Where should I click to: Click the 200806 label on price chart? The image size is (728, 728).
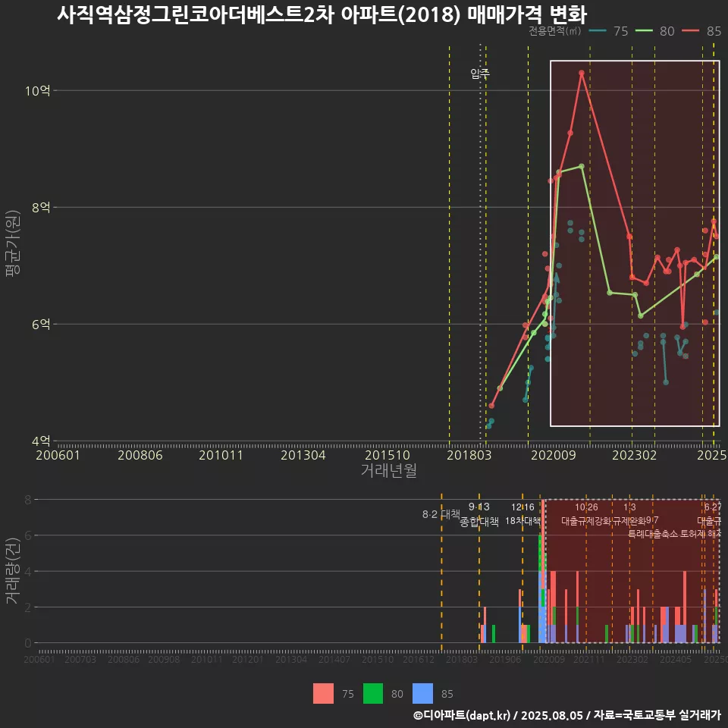[140, 455]
